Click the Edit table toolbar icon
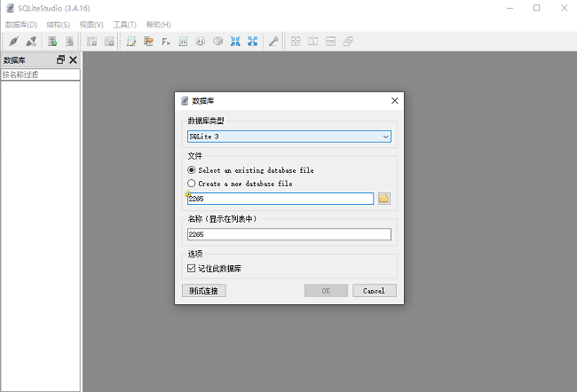The image size is (577, 392). 109,41
